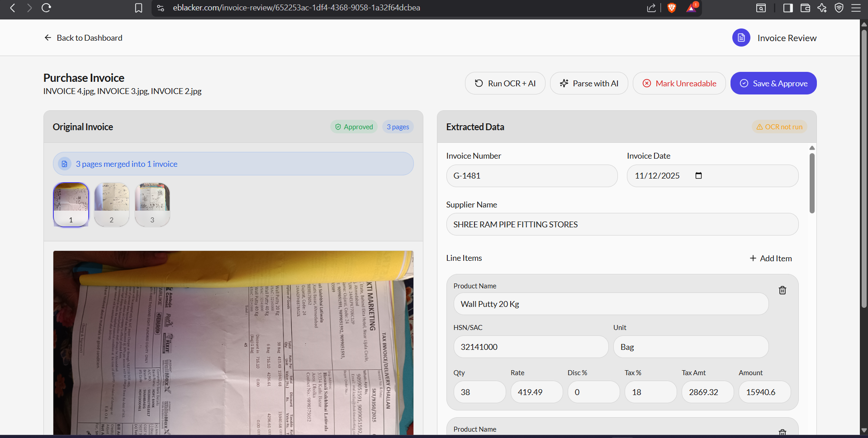The height and width of the screenshot is (438, 868).
Task: Delete the Wall Putty 20 Kg line item
Action: [x=783, y=290]
